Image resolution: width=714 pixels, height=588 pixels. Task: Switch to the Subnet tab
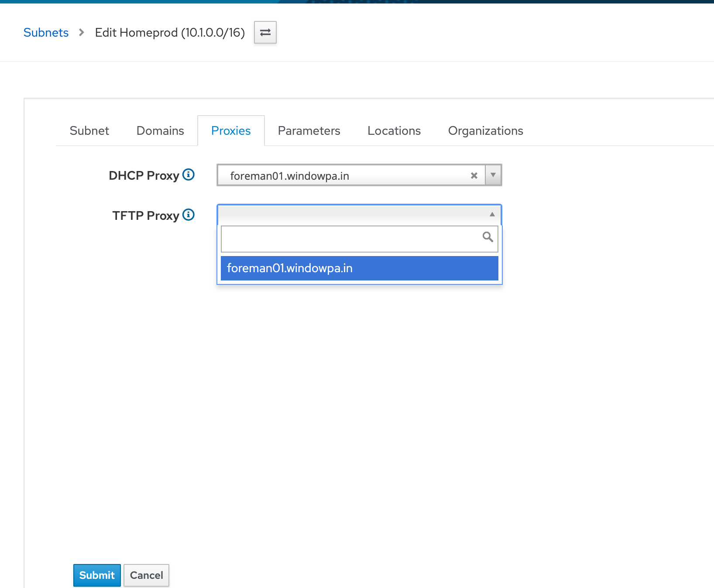(x=89, y=131)
